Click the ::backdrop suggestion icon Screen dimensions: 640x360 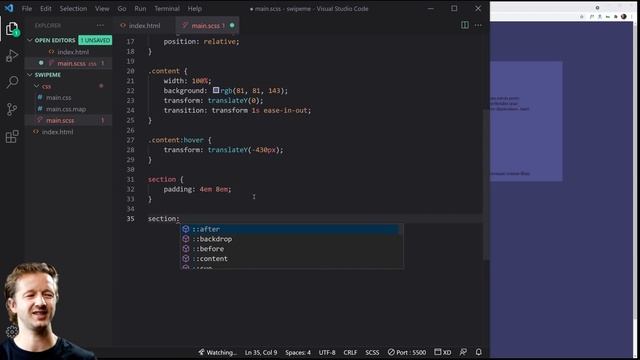[x=186, y=239]
